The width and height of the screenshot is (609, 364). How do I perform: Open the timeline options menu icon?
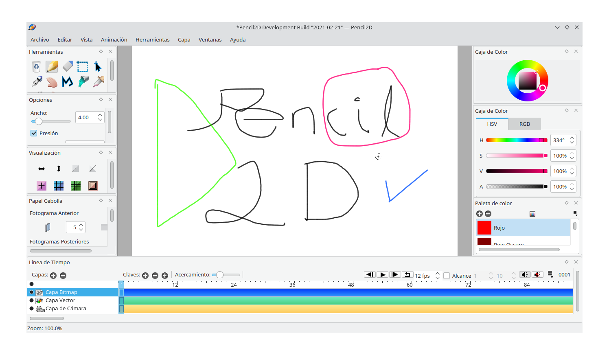click(x=550, y=275)
